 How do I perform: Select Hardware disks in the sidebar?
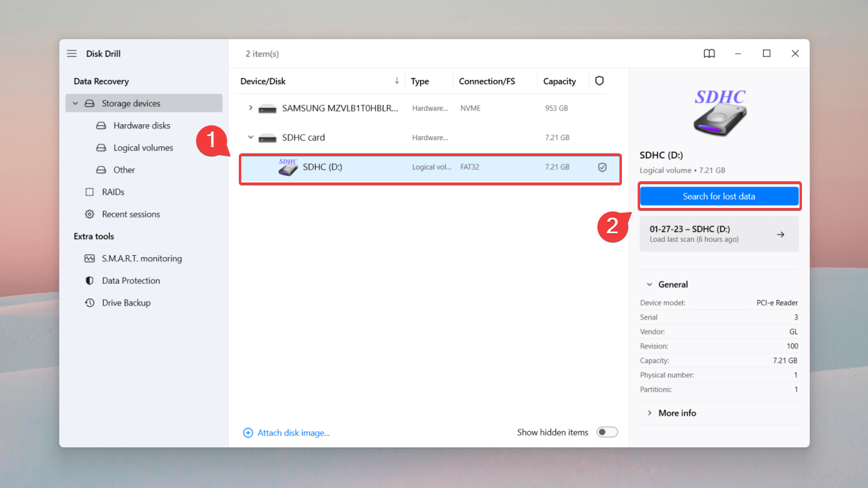pyautogui.click(x=141, y=125)
